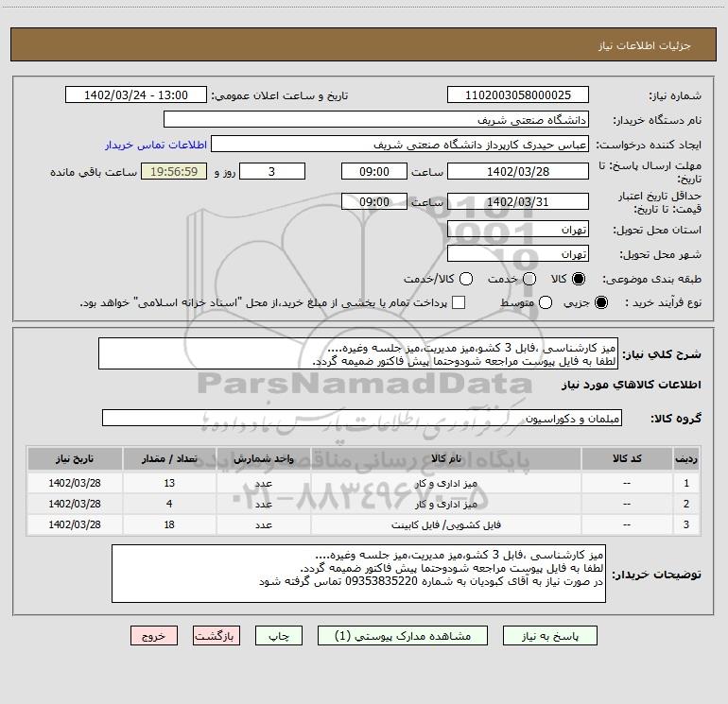Click the date 1402/03/28 in row 3
Image resolution: width=728 pixels, height=704 pixels.
pos(75,524)
